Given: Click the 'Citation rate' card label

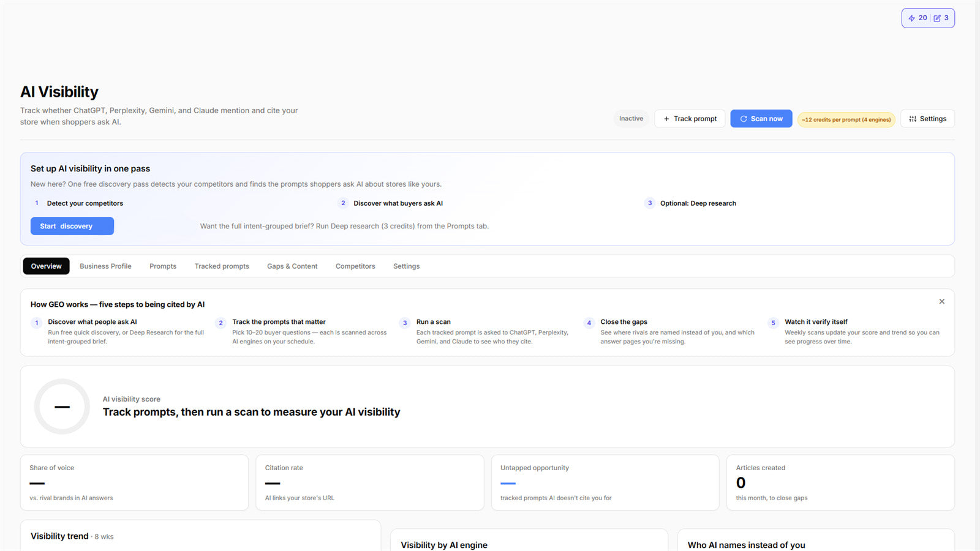Looking at the screenshot, I should pyautogui.click(x=284, y=468).
